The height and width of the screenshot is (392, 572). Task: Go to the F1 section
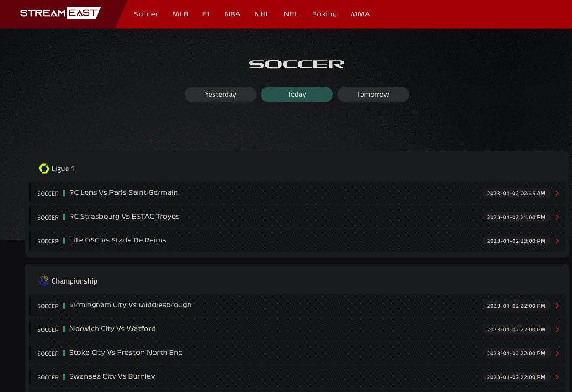click(206, 14)
